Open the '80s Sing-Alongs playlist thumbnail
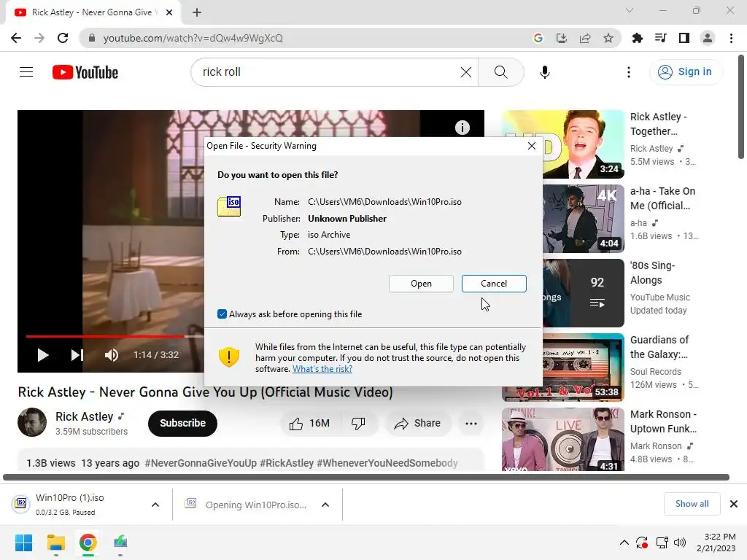 click(x=584, y=293)
